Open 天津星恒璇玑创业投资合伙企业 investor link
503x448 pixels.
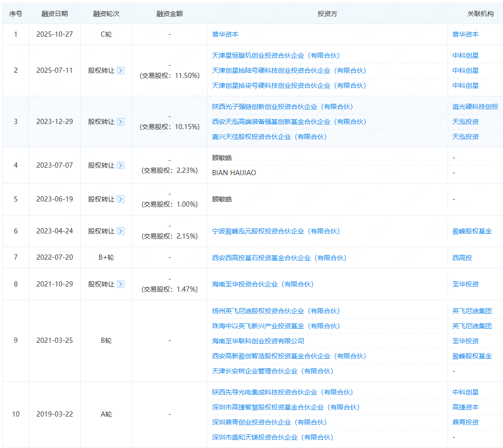click(x=275, y=55)
